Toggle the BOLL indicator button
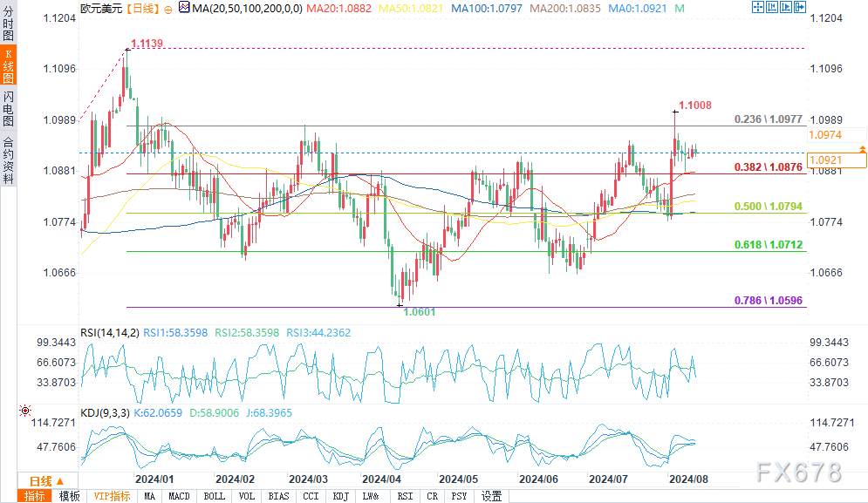 pyautogui.click(x=213, y=496)
